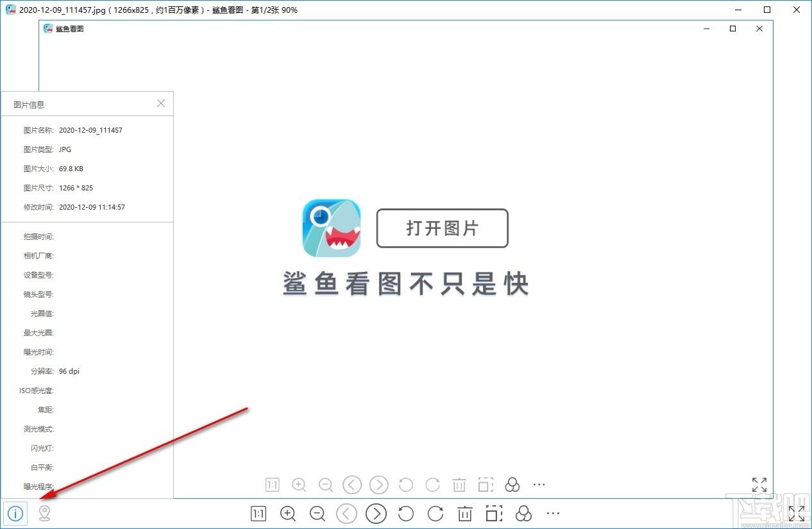Maximize the inner 鲨鱼看图 window

pos(733,29)
